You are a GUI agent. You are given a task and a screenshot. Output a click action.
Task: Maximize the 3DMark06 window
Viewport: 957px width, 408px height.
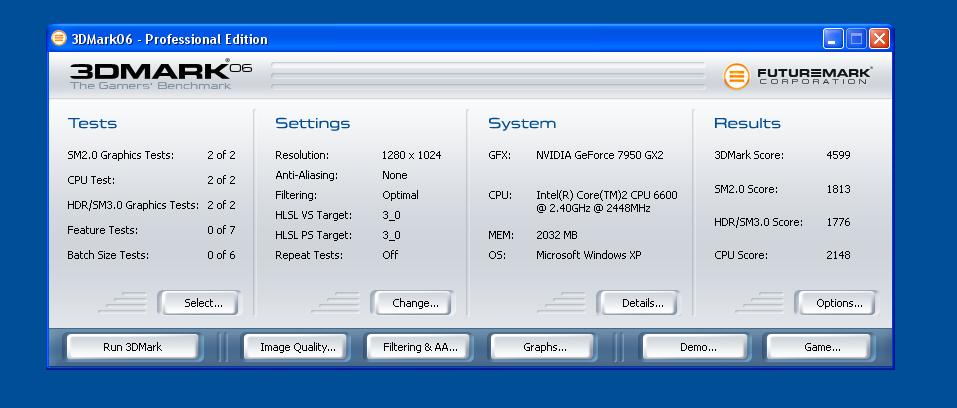click(856, 39)
